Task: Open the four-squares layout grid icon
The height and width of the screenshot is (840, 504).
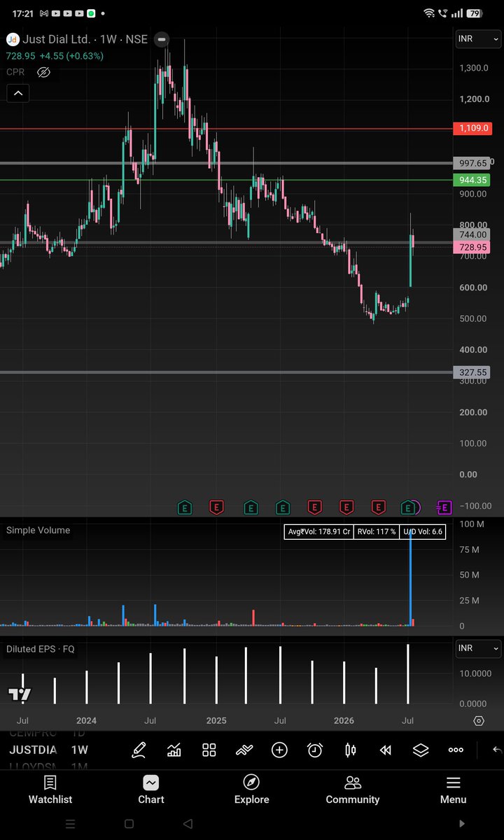Action: 209,750
